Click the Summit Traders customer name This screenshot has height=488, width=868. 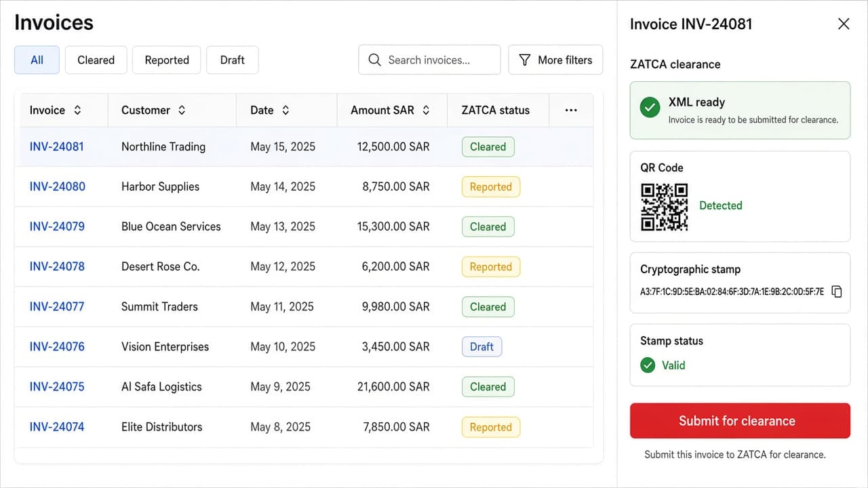159,306
